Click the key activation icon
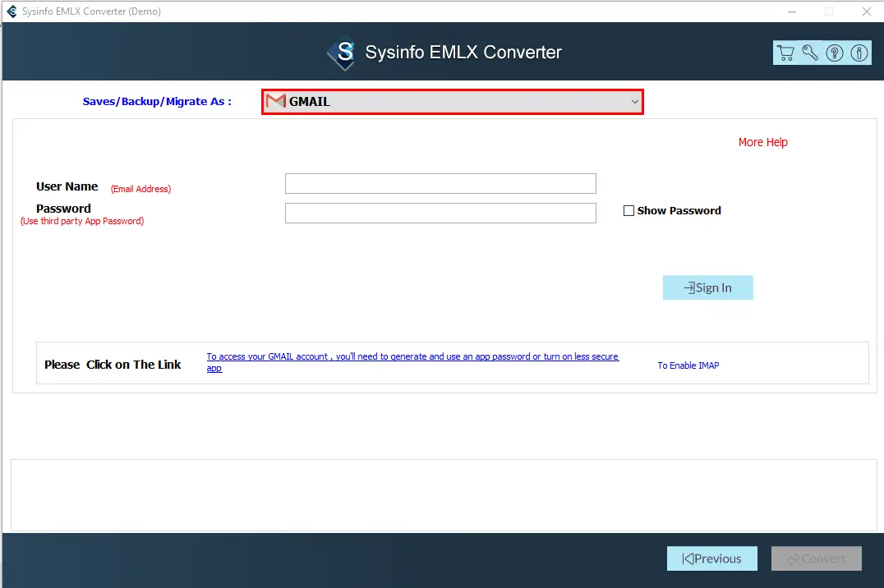Screen dimensions: 884x588 pyautogui.click(x=810, y=53)
